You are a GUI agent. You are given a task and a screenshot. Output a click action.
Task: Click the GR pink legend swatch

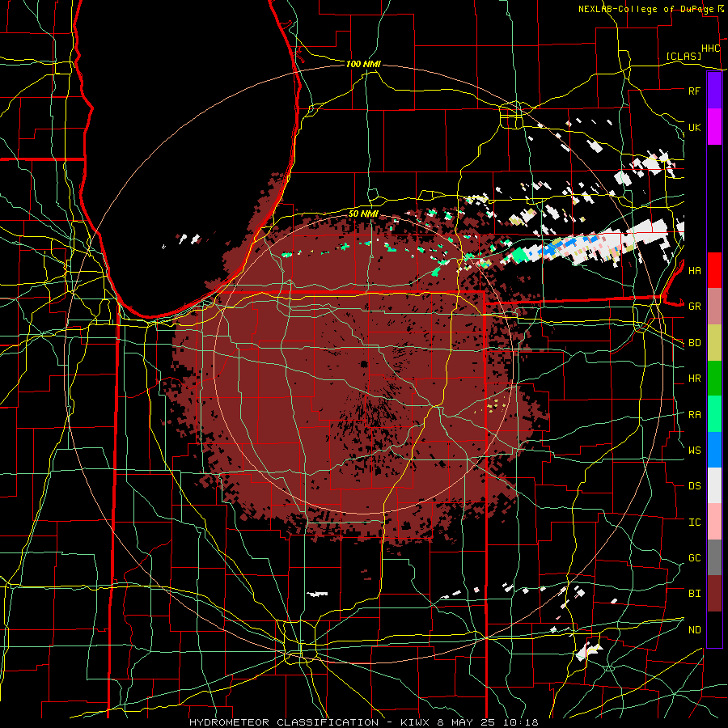(x=714, y=306)
